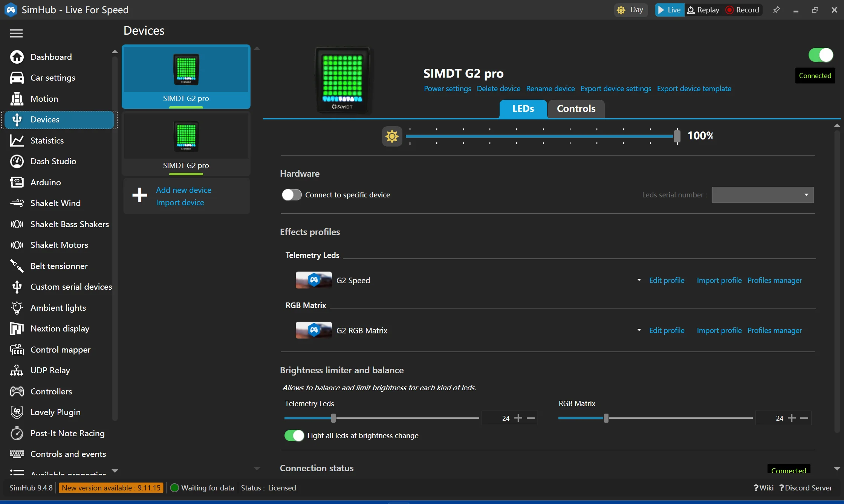Switch to the Controls tab
The height and width of the screenshot is (504, 844).
(576, 109)
